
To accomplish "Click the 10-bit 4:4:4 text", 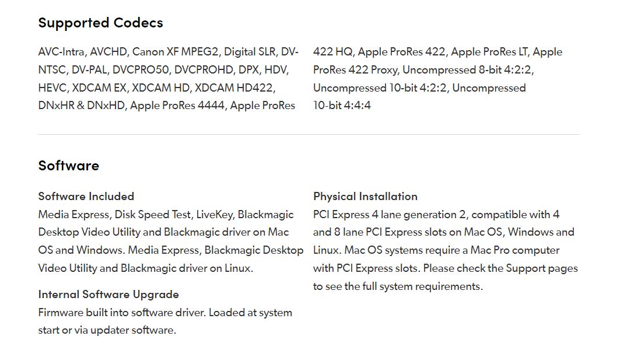I will (x=342, y=106).
